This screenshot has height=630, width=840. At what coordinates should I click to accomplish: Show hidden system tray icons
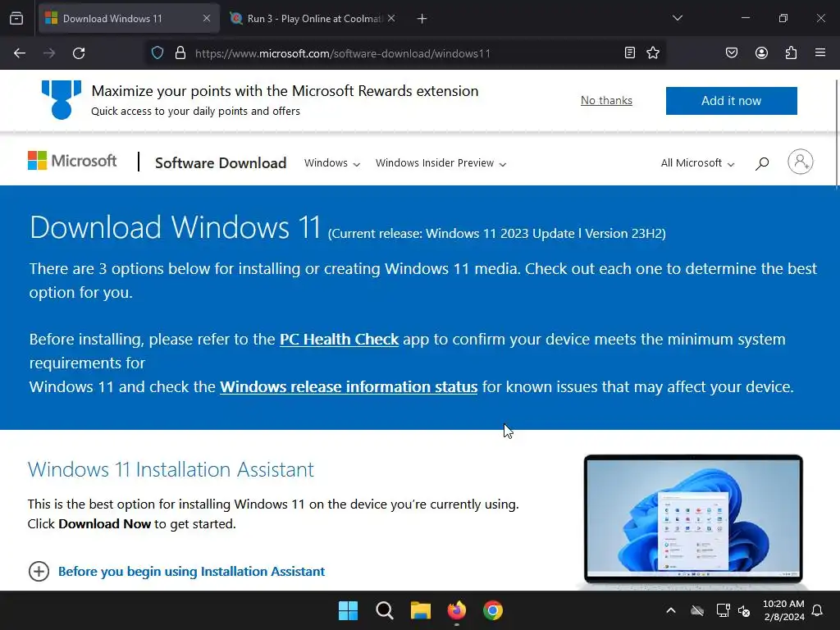point(671,610)
